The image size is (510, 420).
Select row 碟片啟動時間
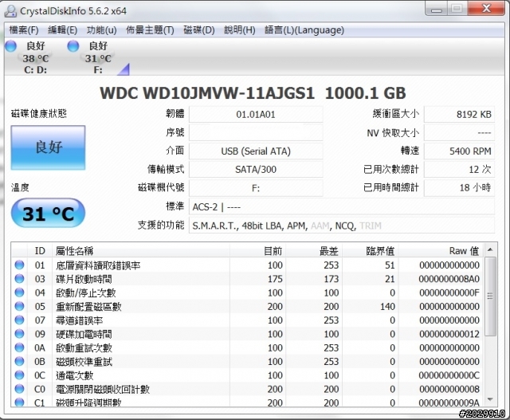[x=247, y=279]
